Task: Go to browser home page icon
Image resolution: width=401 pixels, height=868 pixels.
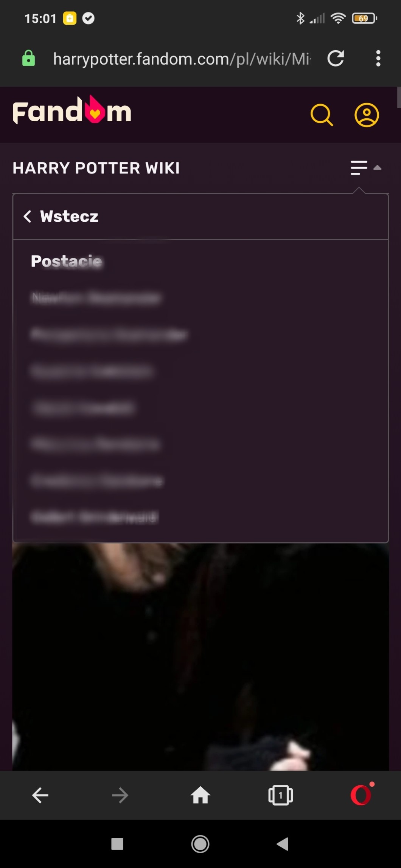Action: (200, 795)
